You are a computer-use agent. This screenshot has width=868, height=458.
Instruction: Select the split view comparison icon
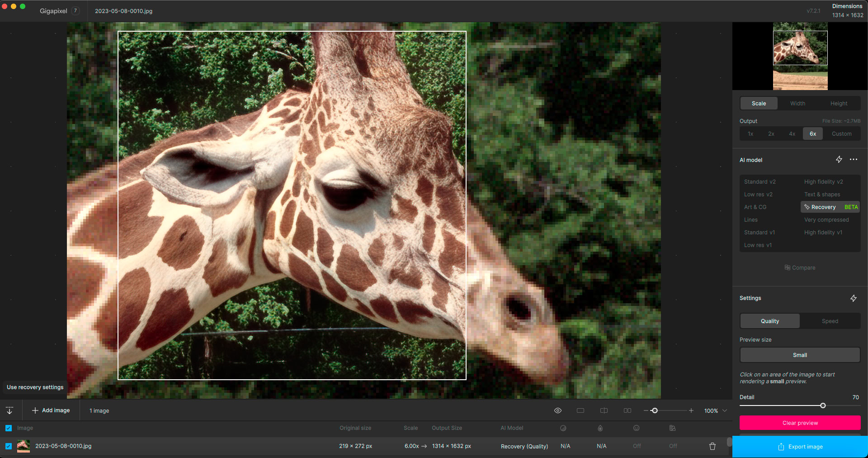click(604, 410)
